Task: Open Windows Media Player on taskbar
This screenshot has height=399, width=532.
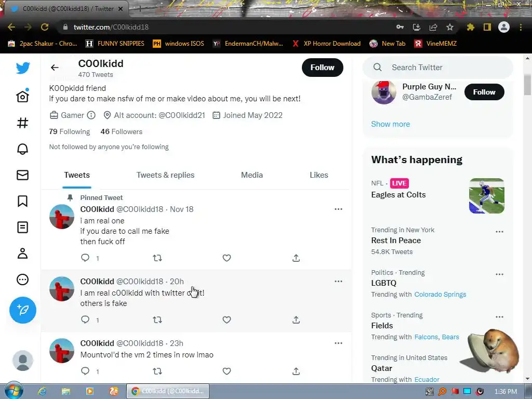Action: (89, 391)
